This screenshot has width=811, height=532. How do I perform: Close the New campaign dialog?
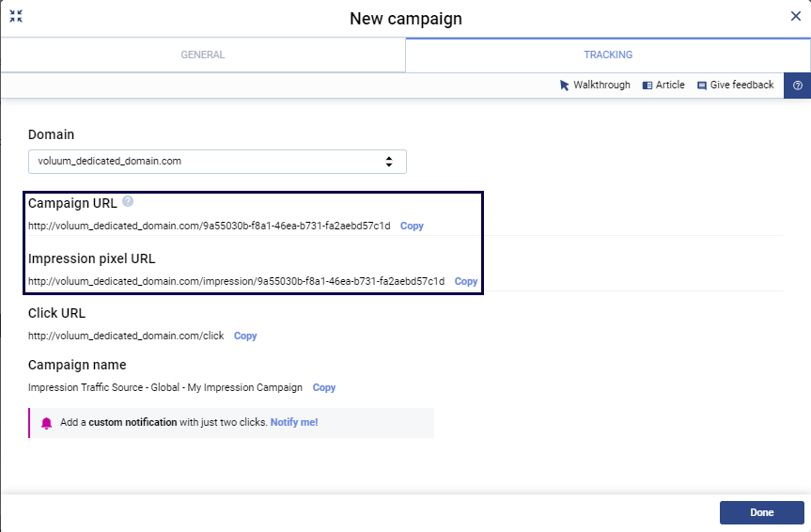795,16
